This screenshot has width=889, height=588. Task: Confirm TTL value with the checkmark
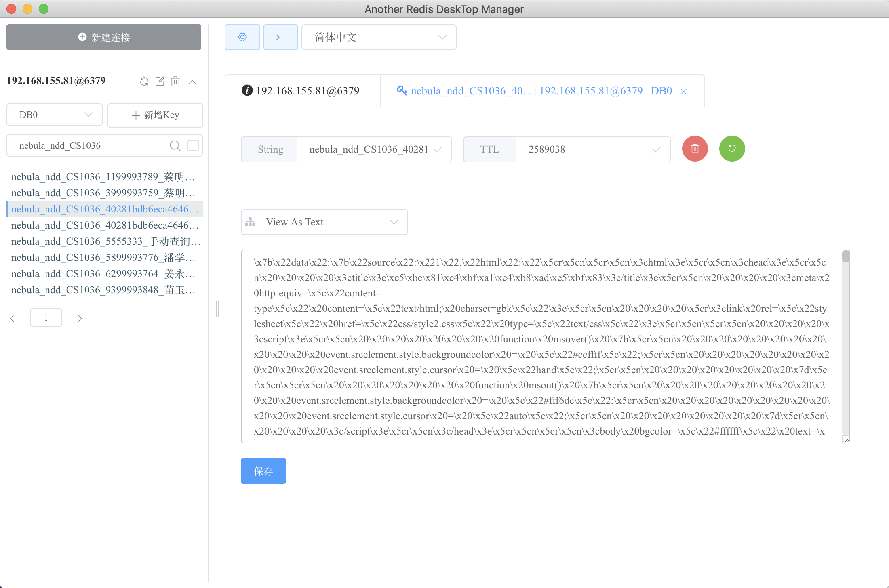tap(656, 149)
